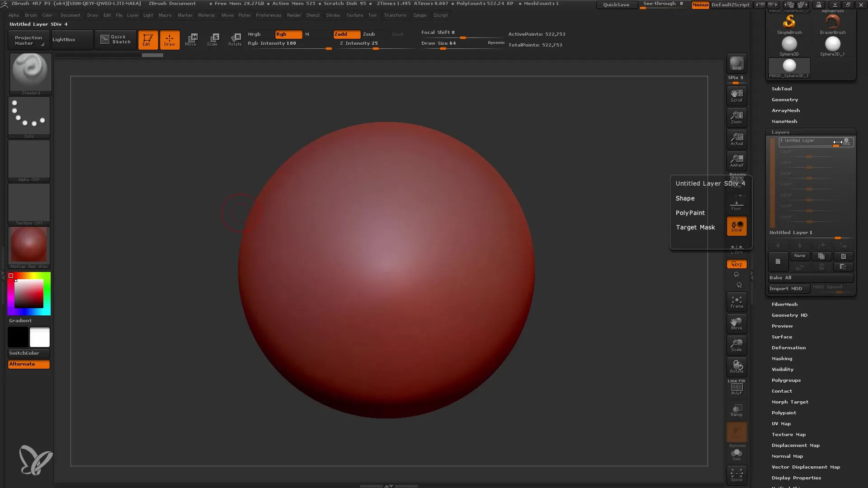Select PolyPaint from layer context menu
Screen dimensions: 868x488
(690, 213)
